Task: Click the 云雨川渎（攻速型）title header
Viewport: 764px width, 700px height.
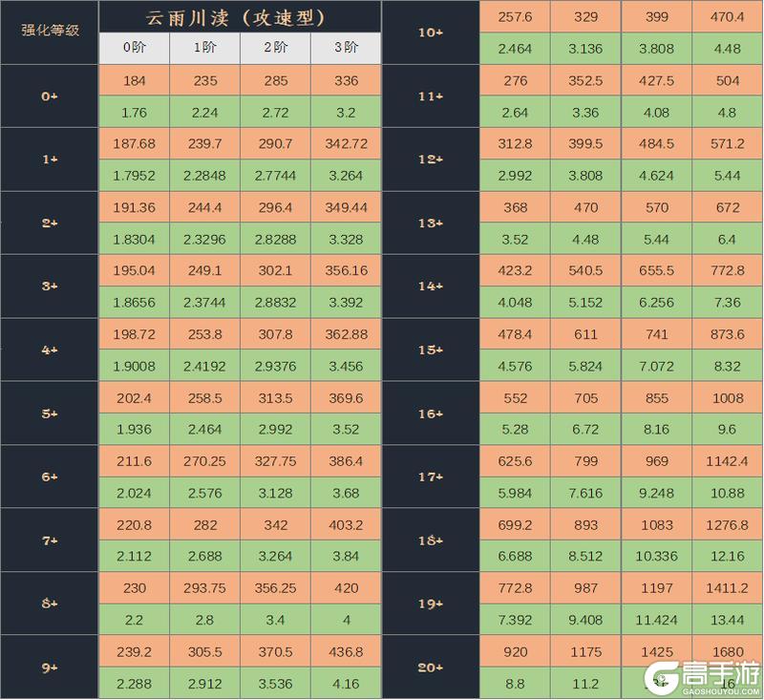Action: [240, 17]
